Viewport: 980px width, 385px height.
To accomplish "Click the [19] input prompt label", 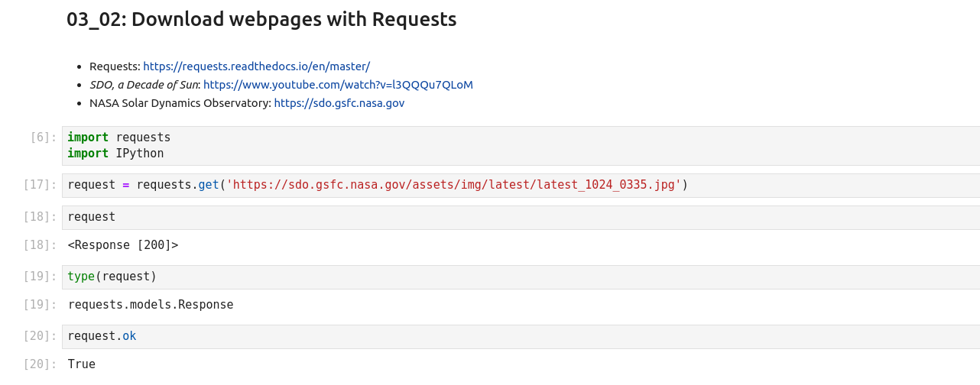I will (40, 277).
